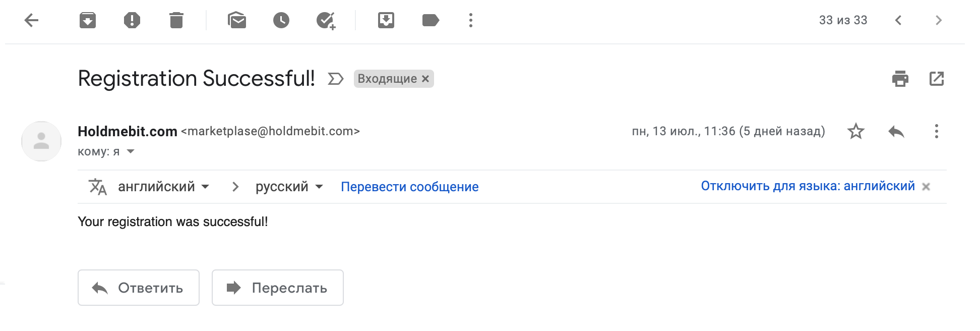
Task: Open the target language dropdown русский
Action: coord(289,187)
